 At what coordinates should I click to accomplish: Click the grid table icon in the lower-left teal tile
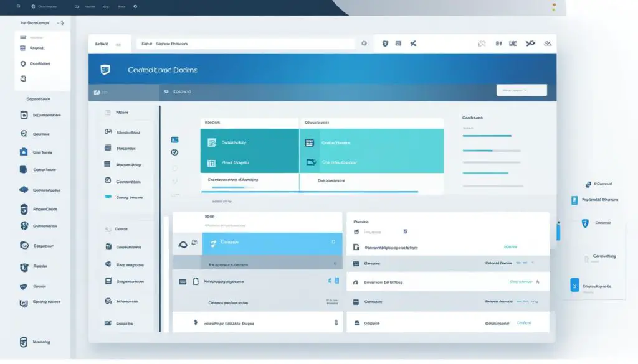coord(211,162)
